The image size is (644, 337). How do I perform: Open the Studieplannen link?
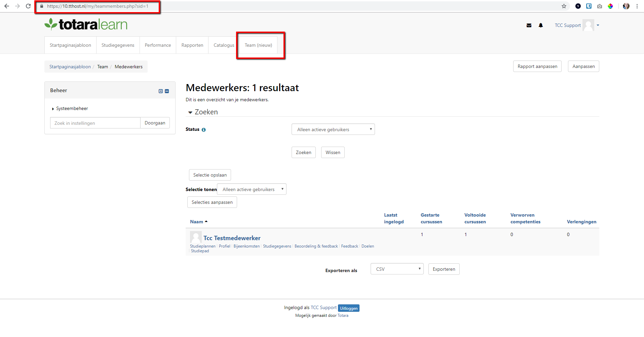pyautogui.click(x=202, y=246)
